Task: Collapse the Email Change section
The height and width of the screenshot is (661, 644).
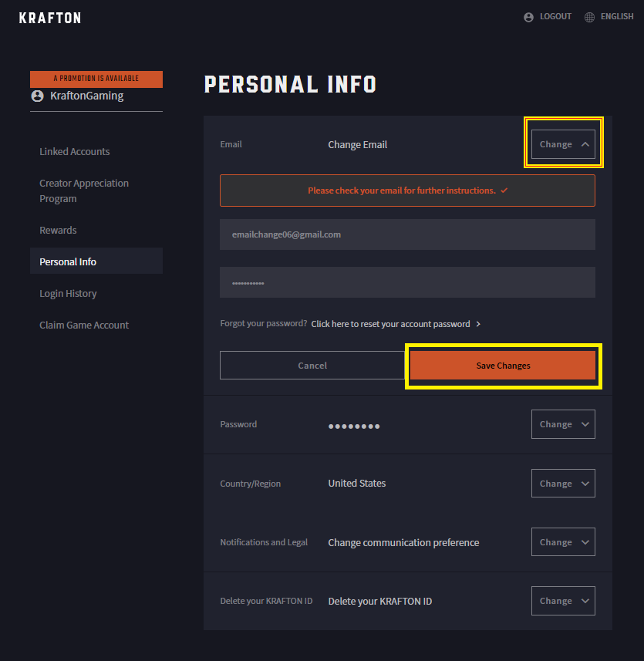Action: [563, 144]
